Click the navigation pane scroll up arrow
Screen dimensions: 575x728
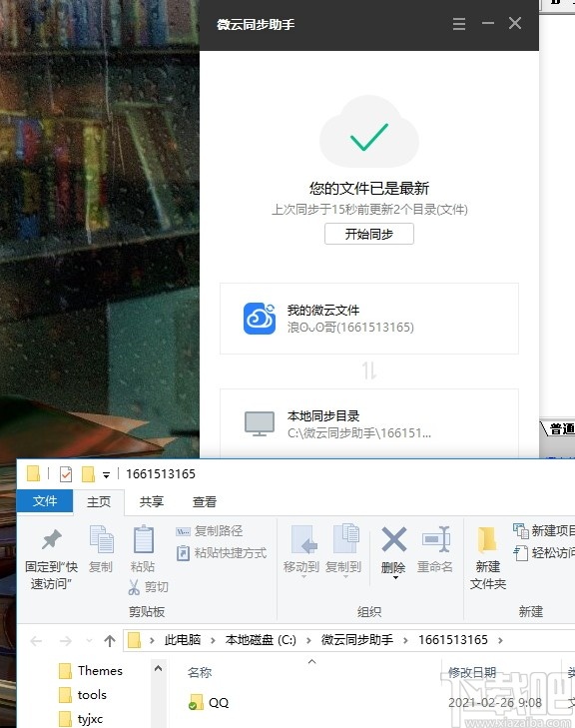159,668
